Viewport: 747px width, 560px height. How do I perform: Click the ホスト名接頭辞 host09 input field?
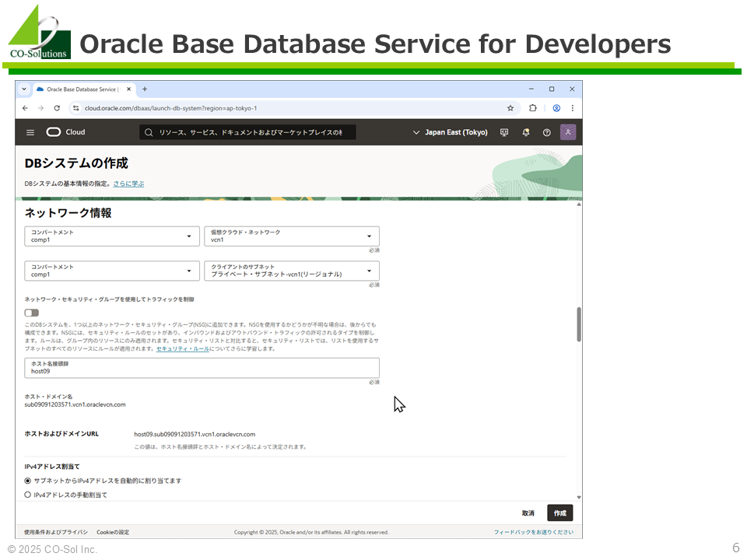(202, 368)
